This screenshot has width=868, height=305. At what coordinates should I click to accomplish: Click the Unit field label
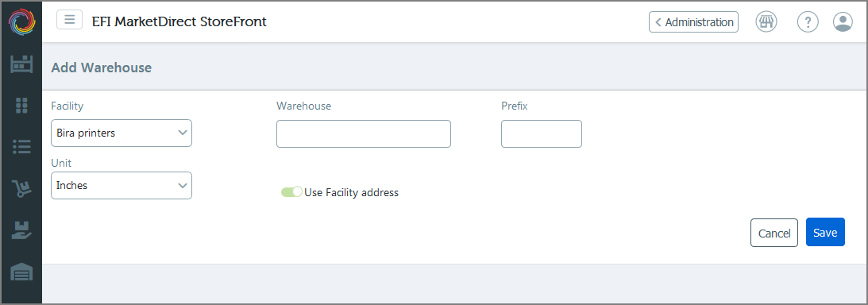[61, 164]
